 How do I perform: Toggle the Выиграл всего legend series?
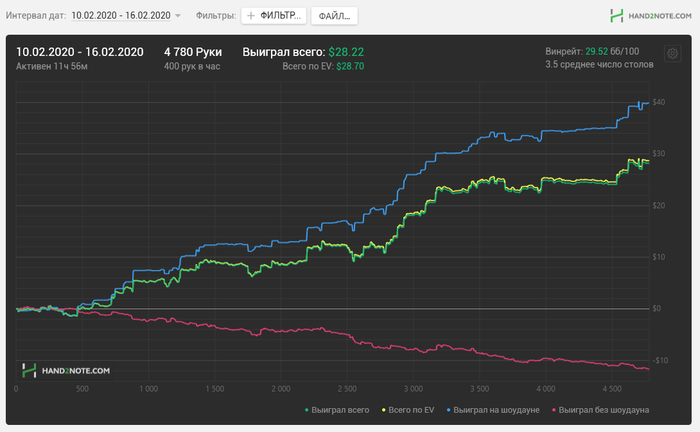[x=337, y=410]
